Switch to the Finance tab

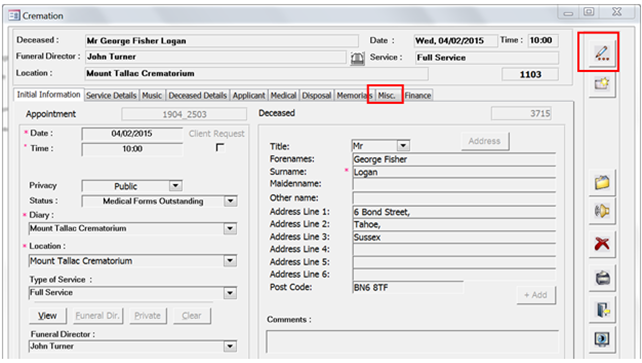[x=418, y=95]
